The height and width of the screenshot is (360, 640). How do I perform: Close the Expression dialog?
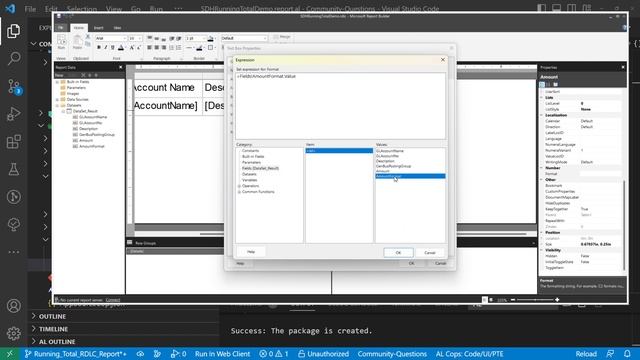pyautogui.click(x=443, y=60)
